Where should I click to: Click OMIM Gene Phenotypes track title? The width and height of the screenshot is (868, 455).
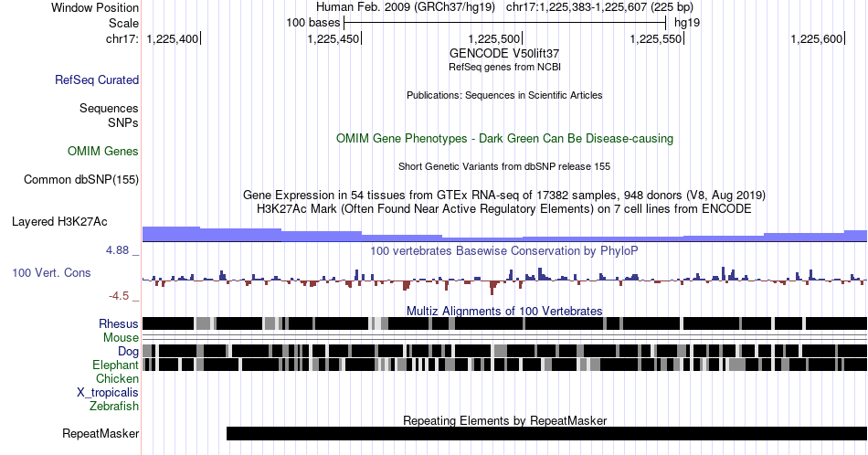[504, 138]
